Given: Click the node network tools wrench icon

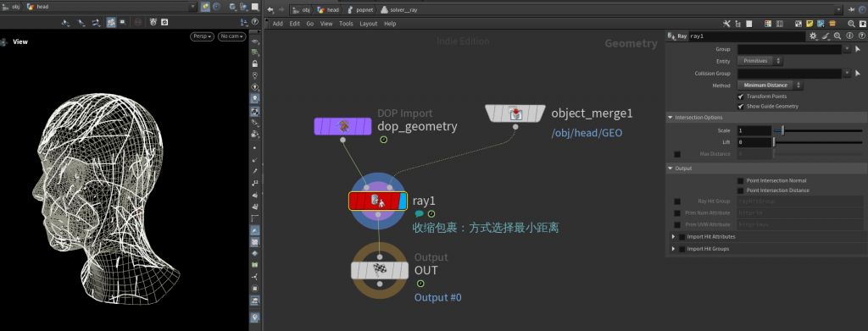Looking at the screenshot, I should [727, 24].
